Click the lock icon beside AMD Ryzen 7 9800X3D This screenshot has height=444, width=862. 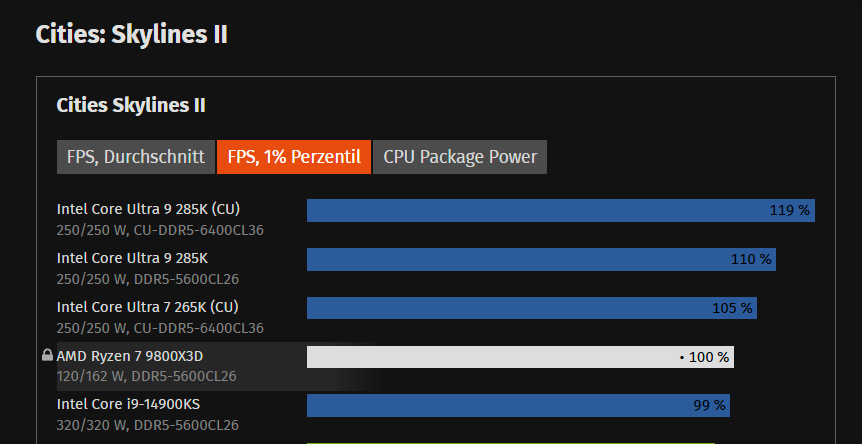click(x=47, y=356)
